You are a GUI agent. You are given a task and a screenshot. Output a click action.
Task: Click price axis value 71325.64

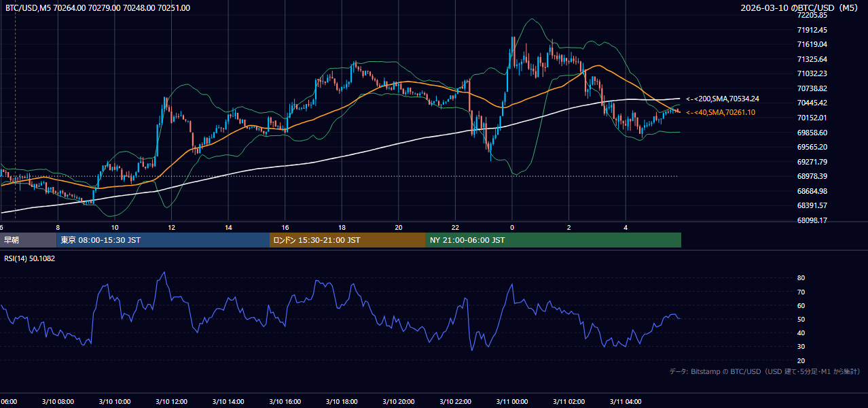tap(812, 59)
